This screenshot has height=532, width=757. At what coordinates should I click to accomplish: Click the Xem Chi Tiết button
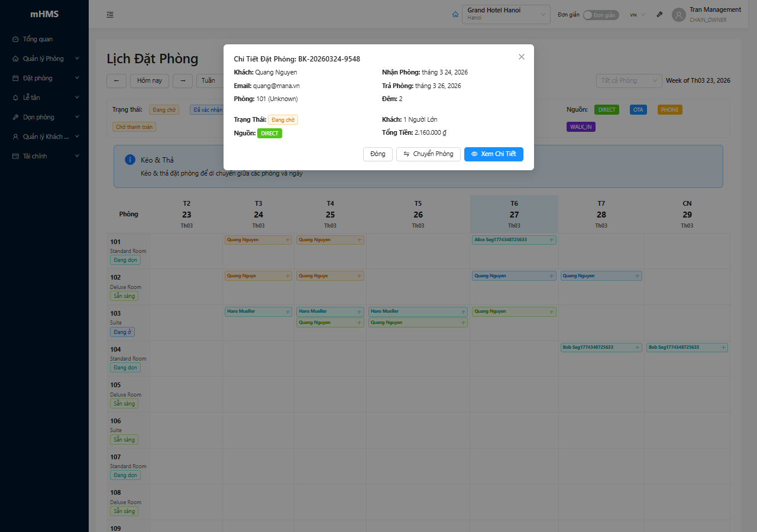point(493,154)
